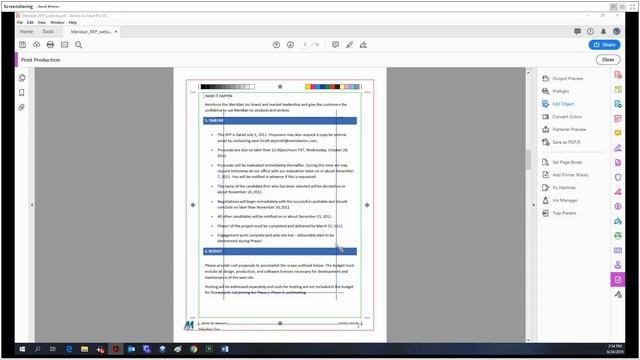Viewport: 640px width, 360px height.
Task: Click the Send by email envelope icon
Action: pyautogui.click(x=64, y=45)
